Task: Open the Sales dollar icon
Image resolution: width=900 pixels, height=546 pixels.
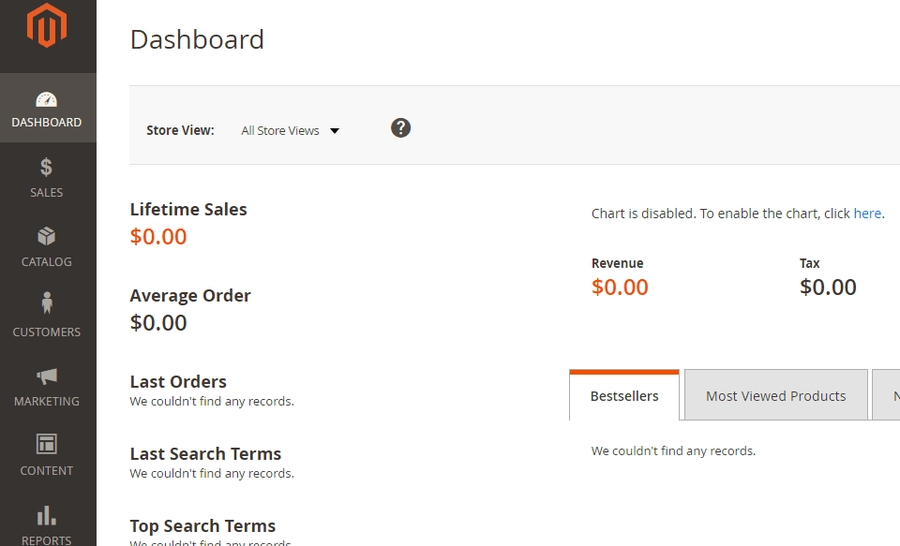Action: [x=46, y=167]
